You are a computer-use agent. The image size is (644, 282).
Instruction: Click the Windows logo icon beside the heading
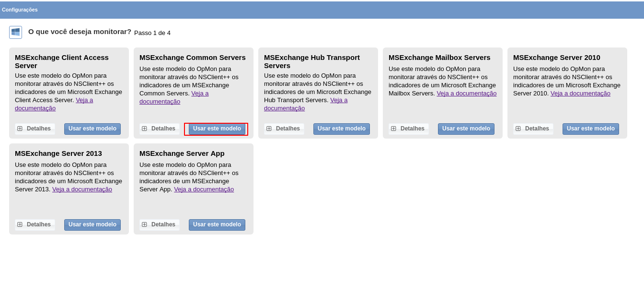(15, 32)
